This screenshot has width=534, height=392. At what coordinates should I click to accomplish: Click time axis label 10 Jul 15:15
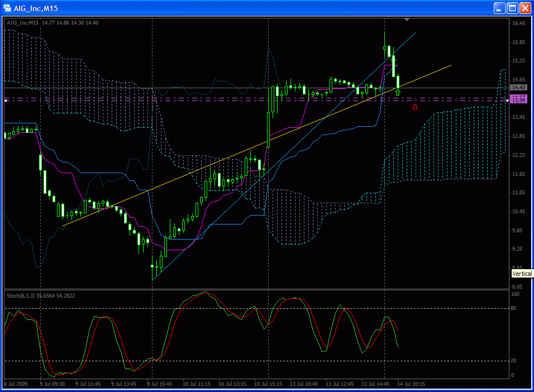pos(268,384)
